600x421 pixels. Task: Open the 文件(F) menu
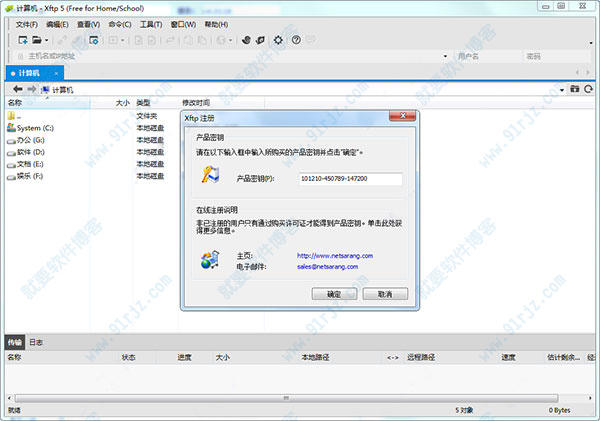(x=28, y=23)
